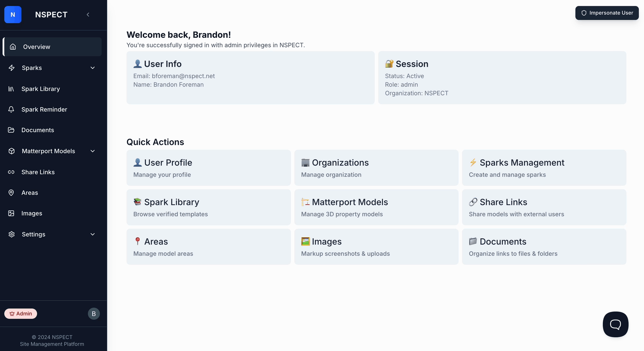
Task: Click the Sparks Management lightning icon
Action: (x=473, y=162)
